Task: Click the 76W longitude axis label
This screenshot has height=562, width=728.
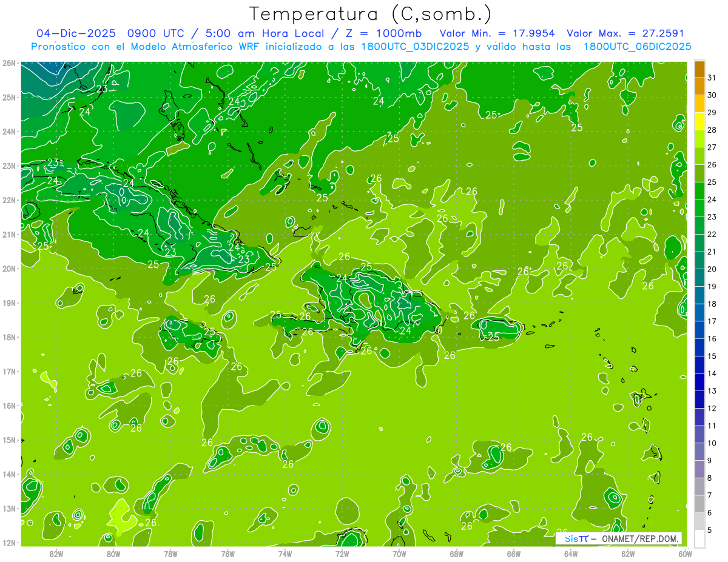Action: tap(227, 553)
